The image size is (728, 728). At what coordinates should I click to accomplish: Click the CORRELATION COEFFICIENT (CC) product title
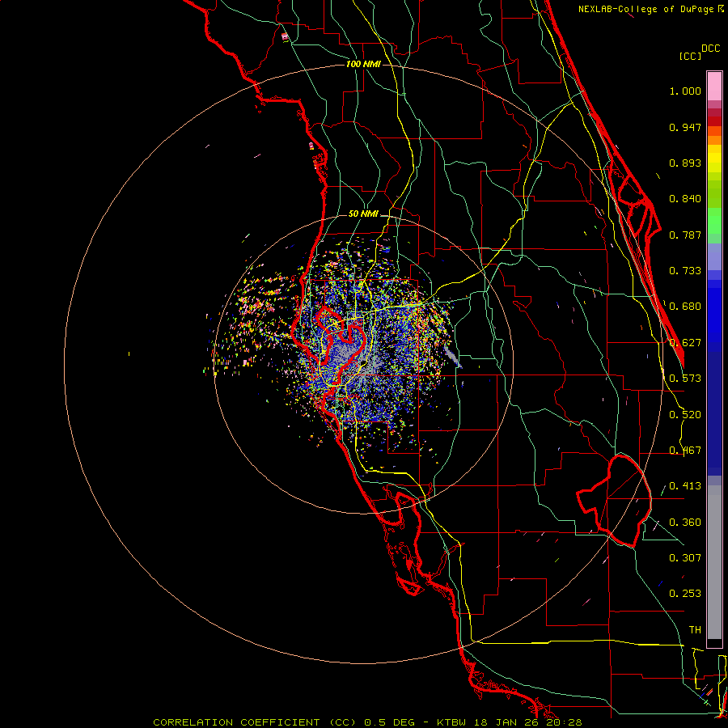point(255,722)
